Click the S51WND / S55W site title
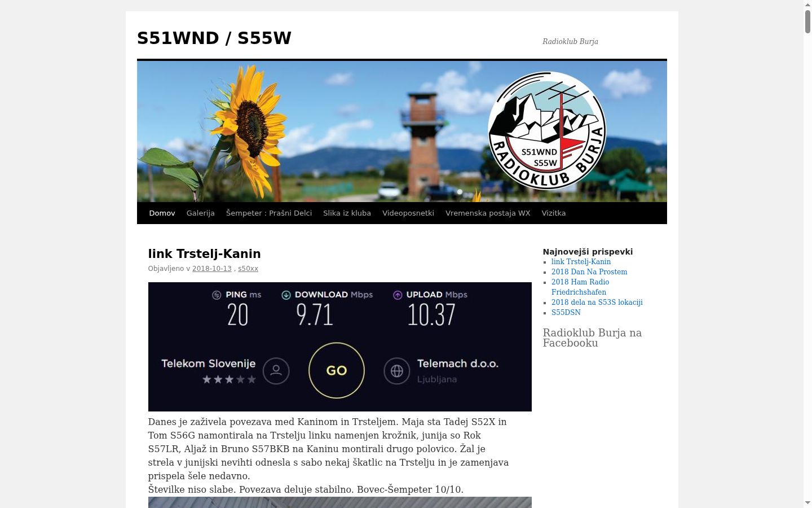812x508 pixels. pos(214,38)
